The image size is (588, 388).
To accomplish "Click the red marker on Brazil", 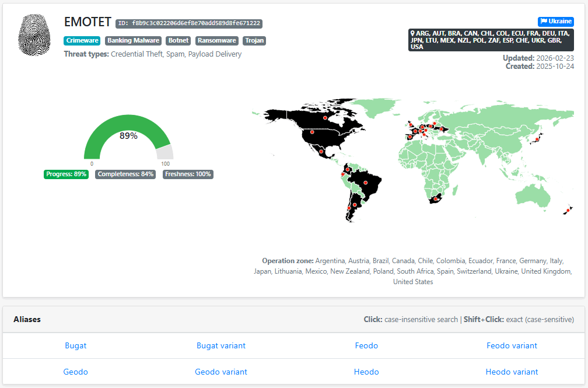I will [x=365, y=183].
